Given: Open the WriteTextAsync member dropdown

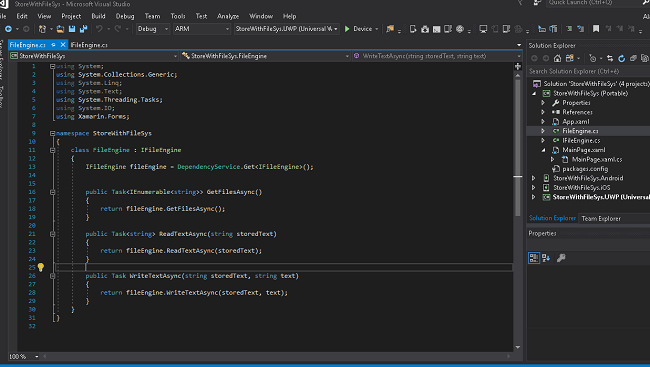Looking at the screenshot, I should (437, 56).
